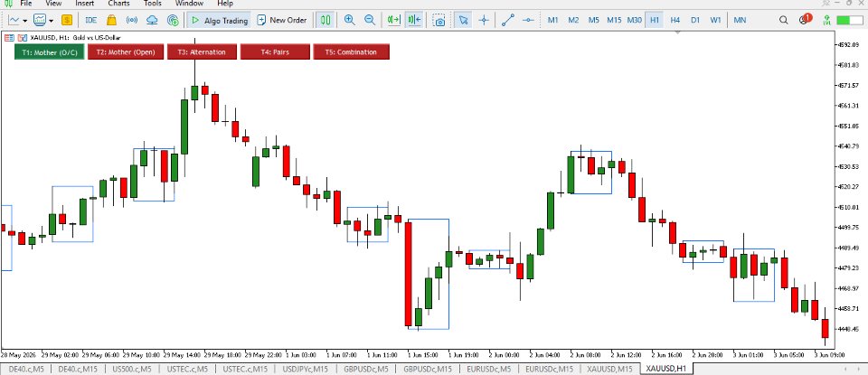Switch to XAUUSD,M15 chart tab
Viewport: 868px width, 375px height.
(609, 369)
